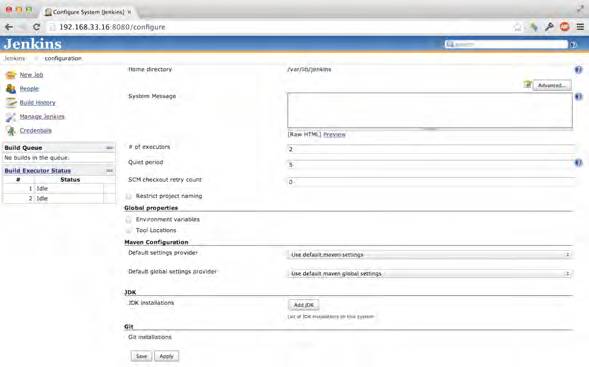The image size is (589, 367).
Task: Collapse the Build Queue panel
Action: click(109, 148)
